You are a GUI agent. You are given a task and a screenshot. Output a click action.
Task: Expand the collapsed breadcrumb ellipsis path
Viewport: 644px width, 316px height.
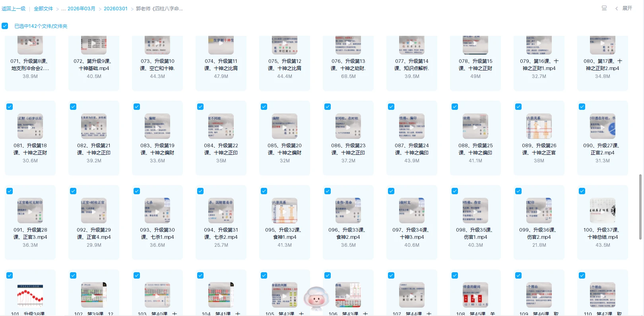pos(63,9)
